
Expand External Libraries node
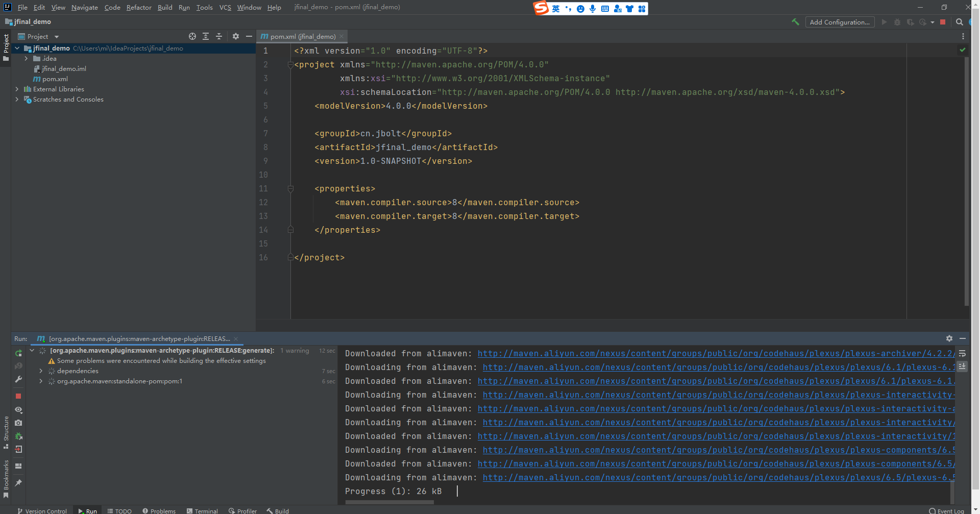pyautogui.click(x=17, y=89)
